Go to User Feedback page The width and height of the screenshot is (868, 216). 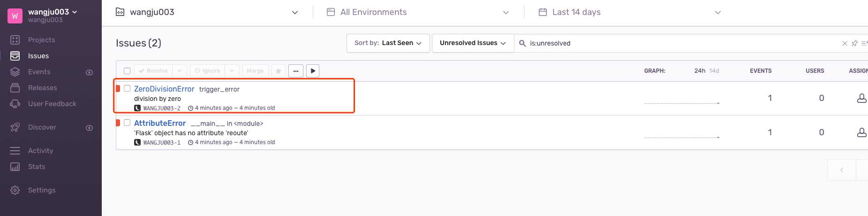pos(52,104)
